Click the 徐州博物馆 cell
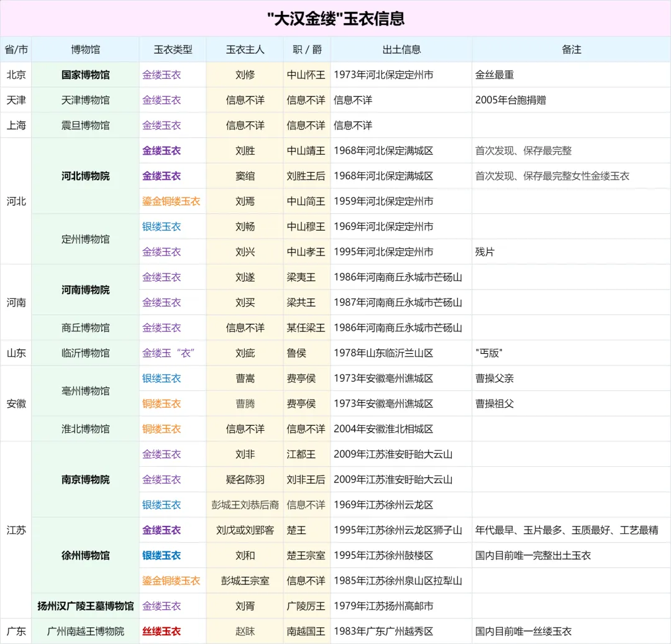This screenshot has width=671, height=644. point(86,555)
